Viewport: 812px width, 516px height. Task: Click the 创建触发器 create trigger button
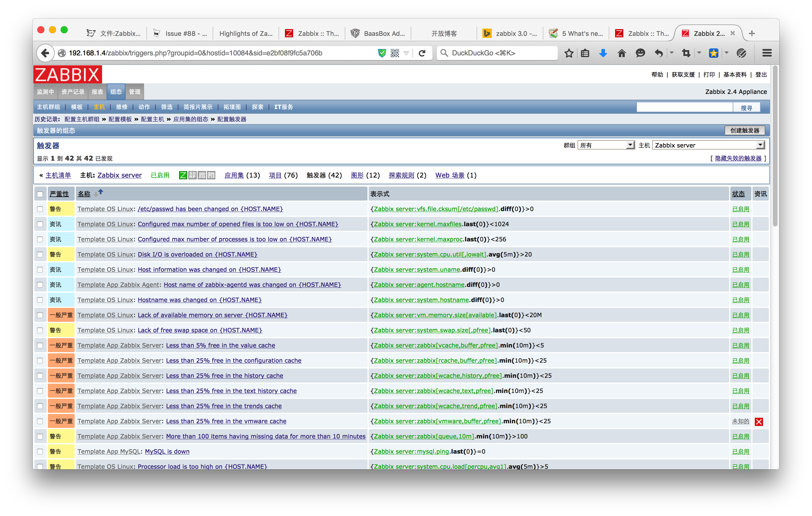coord(744,130)
